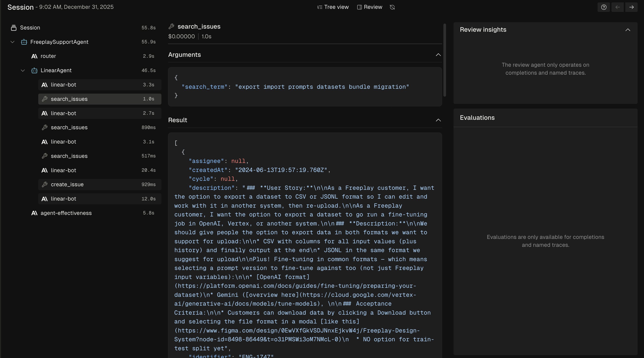Click the refresh sync icon
Screen dimensions: 644x358
click(392, 7)
